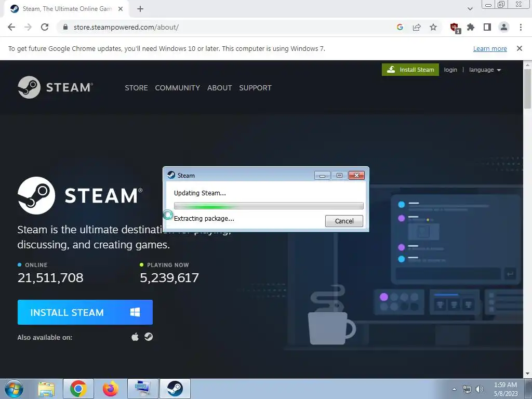Click the blue INSTALL STEAM button
This screenshot has width=532, height=399.
(x=85, y=312)
